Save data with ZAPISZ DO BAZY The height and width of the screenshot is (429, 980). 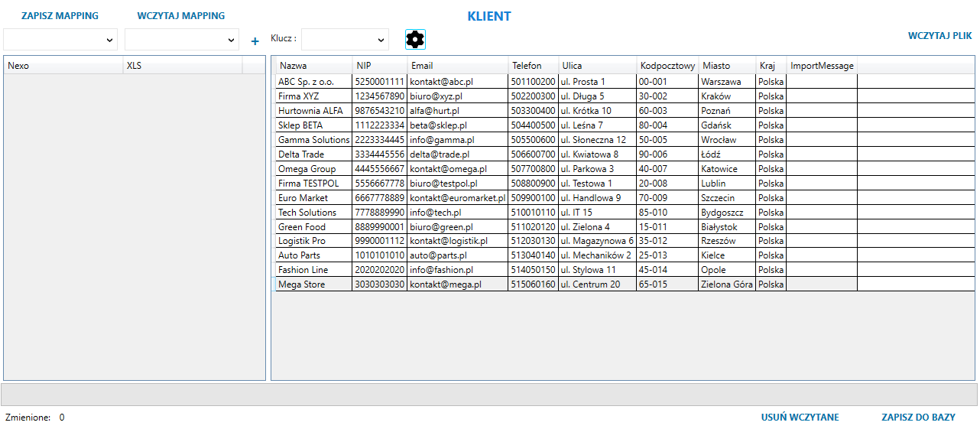(x=918, y=418)
